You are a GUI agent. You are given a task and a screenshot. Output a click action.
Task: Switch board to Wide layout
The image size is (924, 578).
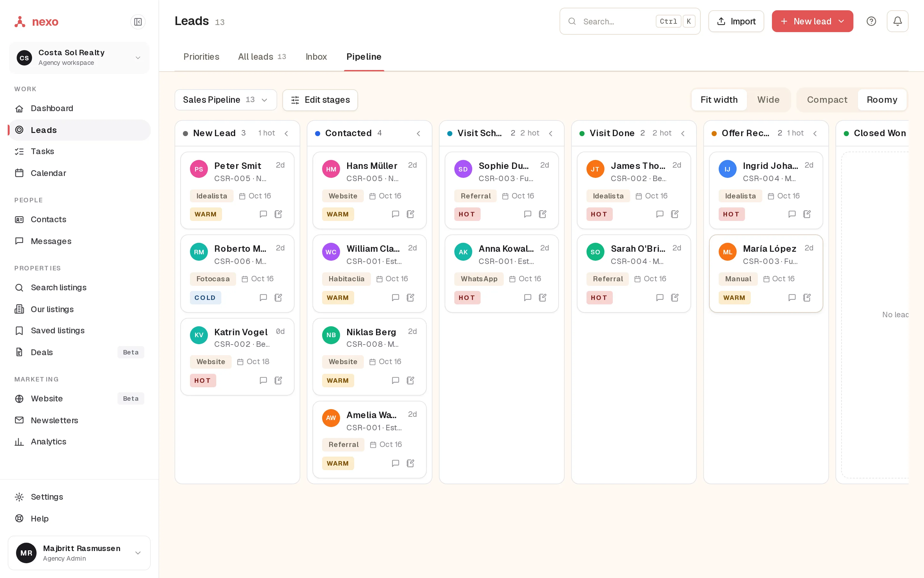point(768,100)
